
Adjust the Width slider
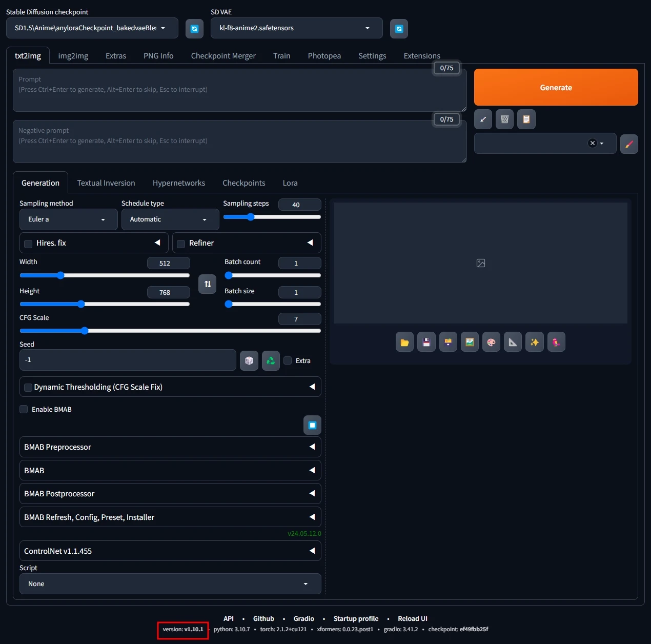[x=105, y=275]
